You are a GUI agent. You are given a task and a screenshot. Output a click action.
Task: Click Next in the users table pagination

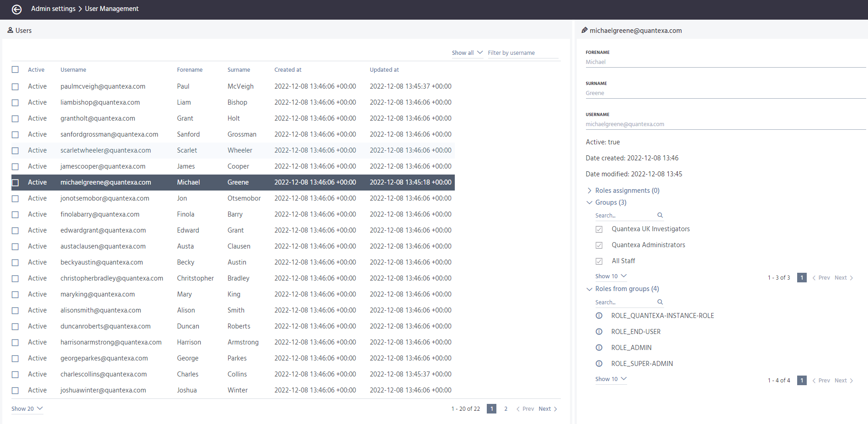click(544, 408)
